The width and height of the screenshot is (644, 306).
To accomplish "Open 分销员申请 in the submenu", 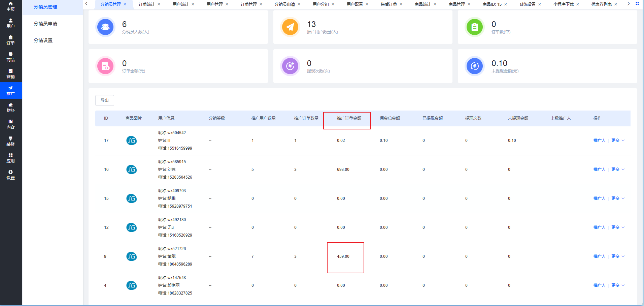I will coord(45,24).
